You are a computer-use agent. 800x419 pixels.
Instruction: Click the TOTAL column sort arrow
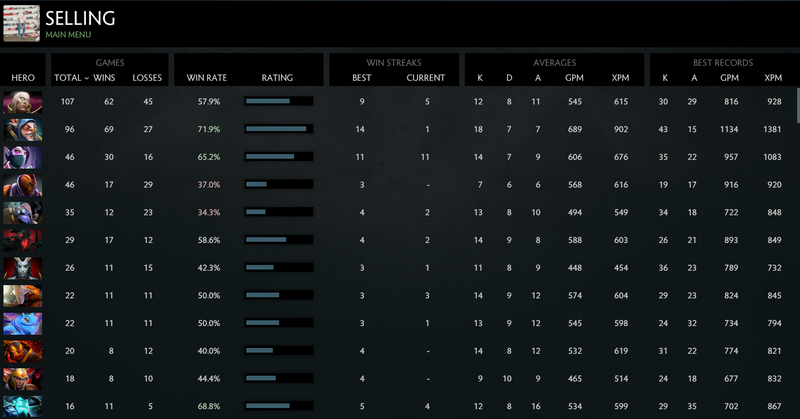pos(86,77)
